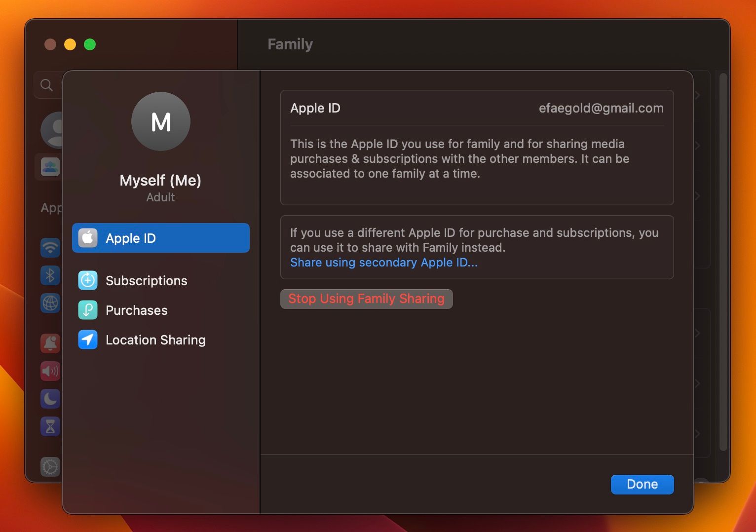Click Share using secondary Apple ID link

pyautogui.click(x=384, y=263)
